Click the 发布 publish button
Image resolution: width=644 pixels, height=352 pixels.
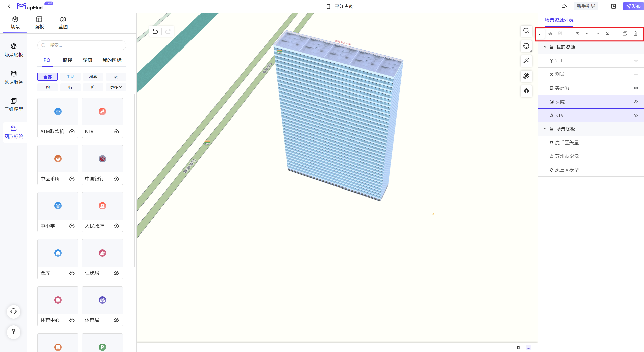633,6
